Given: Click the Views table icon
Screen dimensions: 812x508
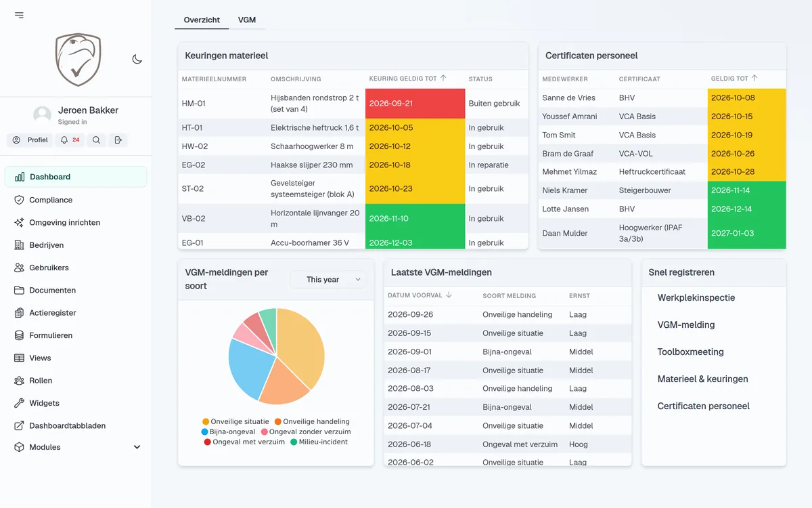Looking at the screenshot, I should [19, 358].
